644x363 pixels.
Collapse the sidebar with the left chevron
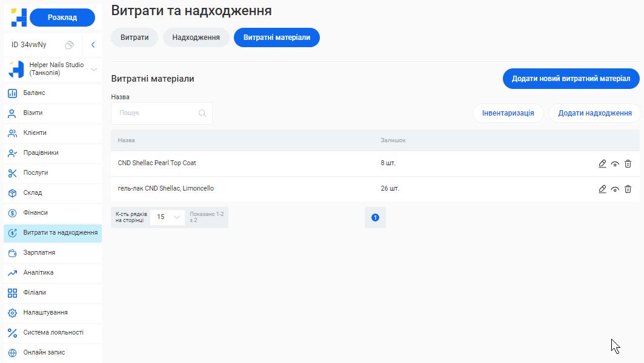pos(93,45)
